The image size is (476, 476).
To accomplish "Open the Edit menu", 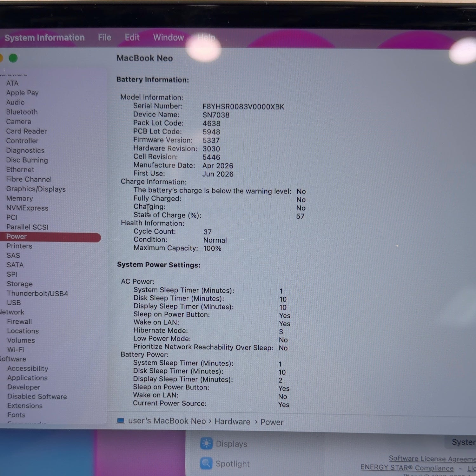I will click(x=132, y=37).
